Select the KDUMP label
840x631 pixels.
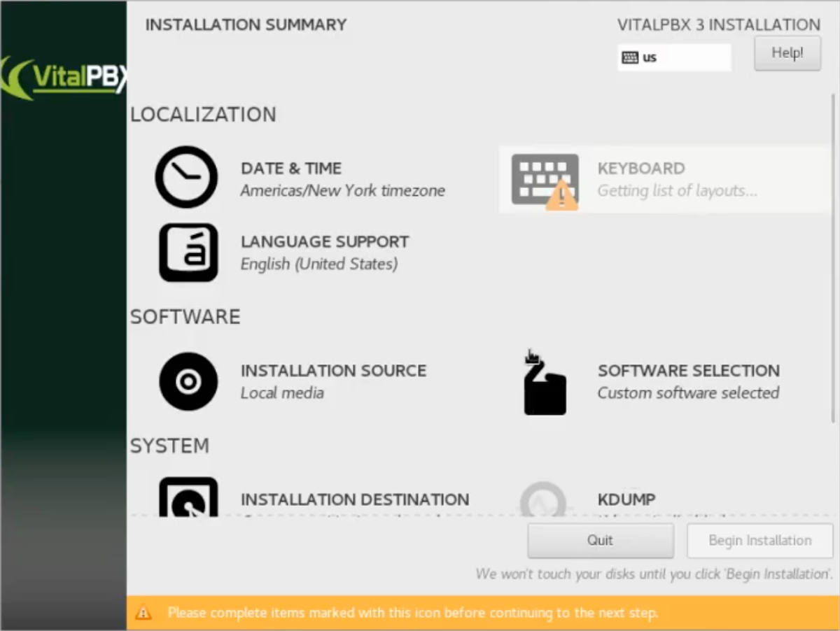coord(626,499)
